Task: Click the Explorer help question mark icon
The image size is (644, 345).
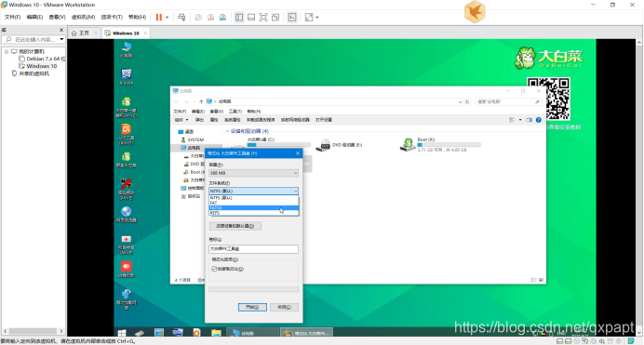Action: coord(539,120)
